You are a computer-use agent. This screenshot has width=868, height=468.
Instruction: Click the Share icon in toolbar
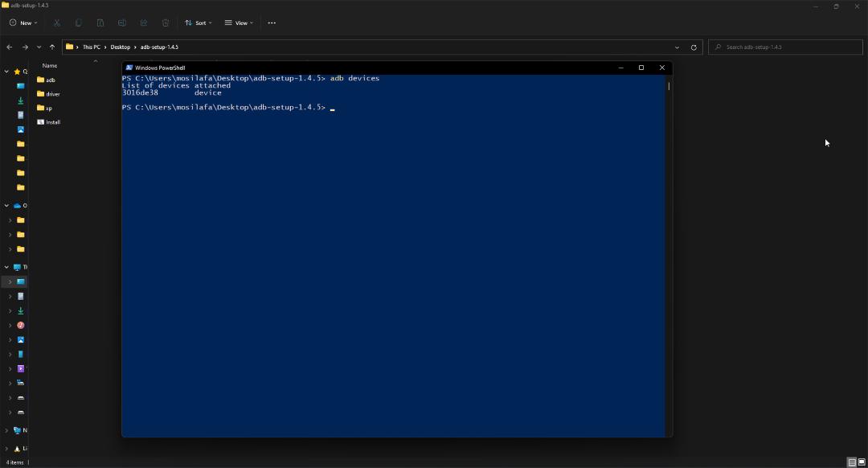pyautogui.click(x=144, y=23)
